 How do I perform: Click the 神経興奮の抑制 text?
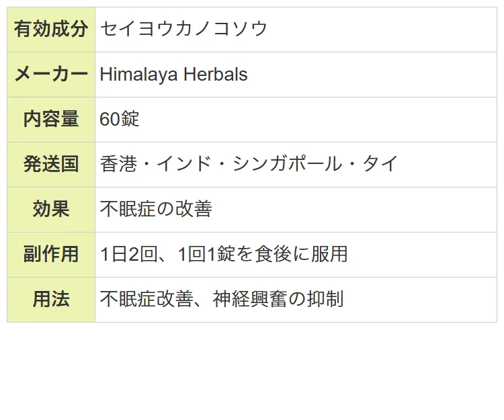[x=278, y=299]
